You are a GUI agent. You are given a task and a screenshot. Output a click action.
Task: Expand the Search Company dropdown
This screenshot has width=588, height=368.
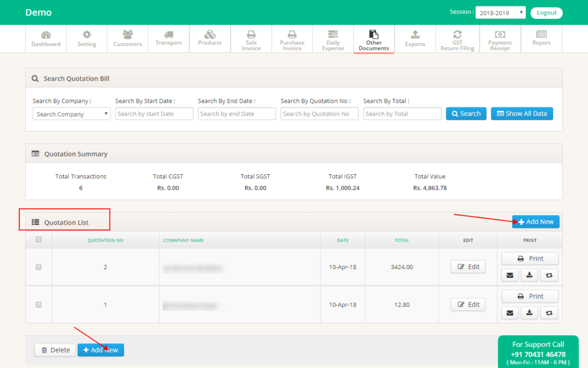coord(71,113)
